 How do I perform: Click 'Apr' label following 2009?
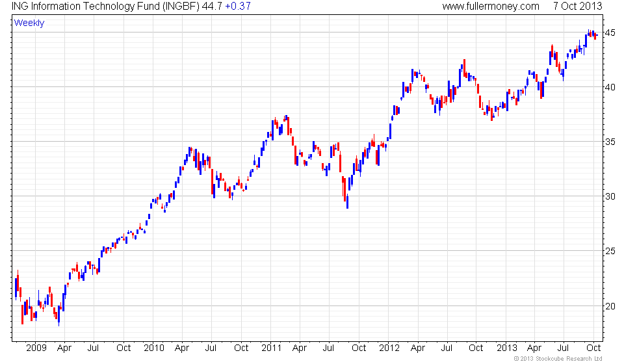64,348
